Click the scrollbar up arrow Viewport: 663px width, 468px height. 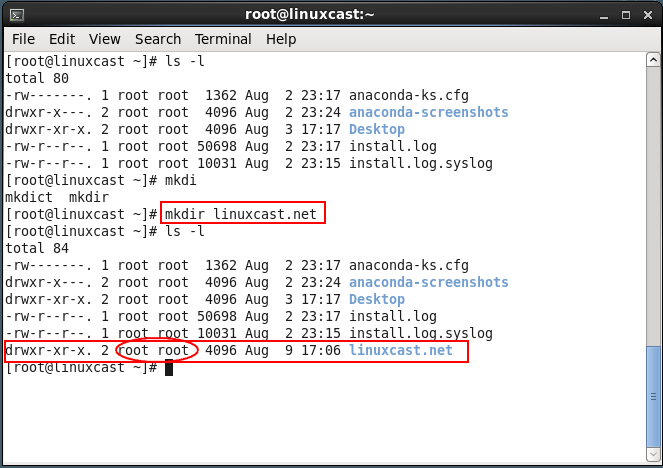(x=653, y=60)
